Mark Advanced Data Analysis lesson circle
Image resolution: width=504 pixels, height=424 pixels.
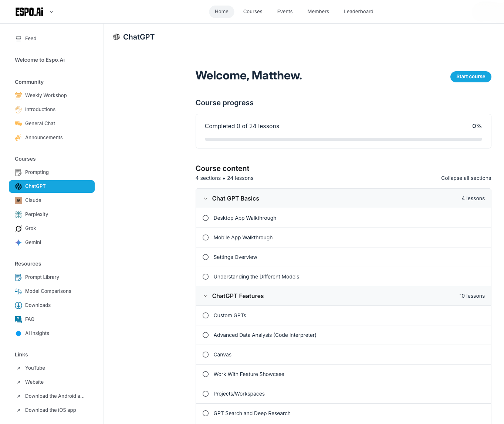(206, 335)
